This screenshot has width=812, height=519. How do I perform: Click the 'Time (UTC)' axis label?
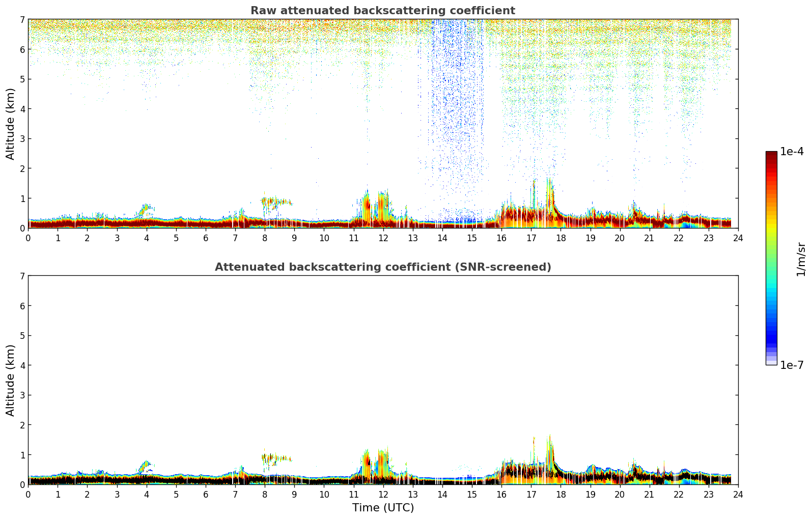[383, 508]
